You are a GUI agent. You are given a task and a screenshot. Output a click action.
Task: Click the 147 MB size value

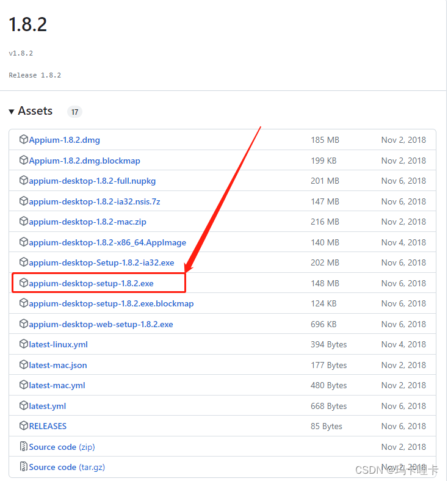click(x=325, y=201)
